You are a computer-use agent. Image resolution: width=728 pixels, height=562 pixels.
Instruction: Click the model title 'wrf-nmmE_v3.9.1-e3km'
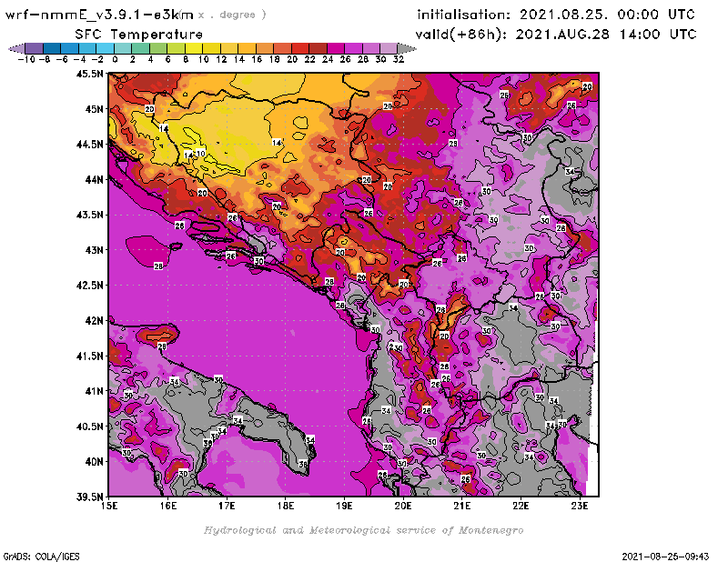tap(99, 15)
